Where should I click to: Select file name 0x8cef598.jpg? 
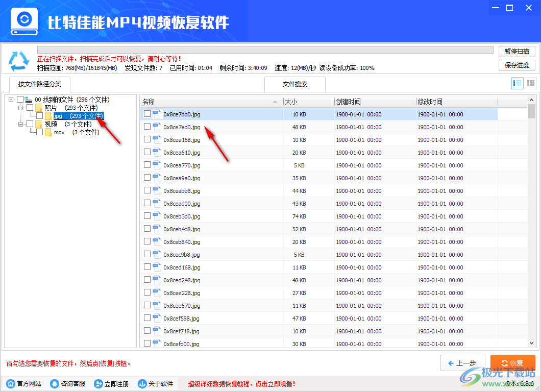[182, 318]
